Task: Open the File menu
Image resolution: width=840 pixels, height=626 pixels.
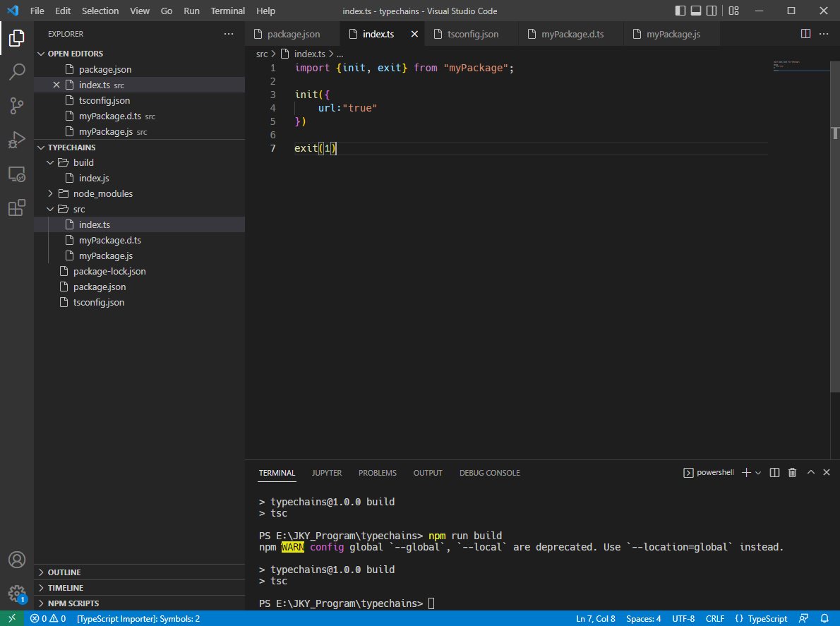Action: (37, 11)
